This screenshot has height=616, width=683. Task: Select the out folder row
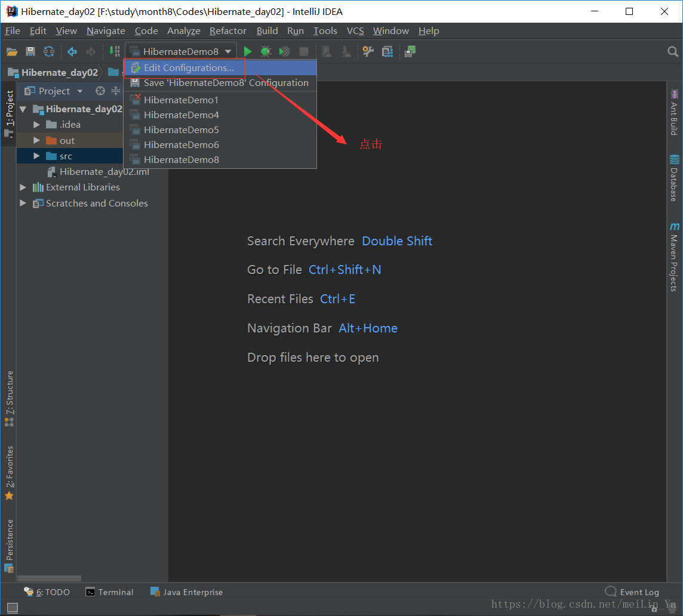pyautogui.click(x=70, y=140)
